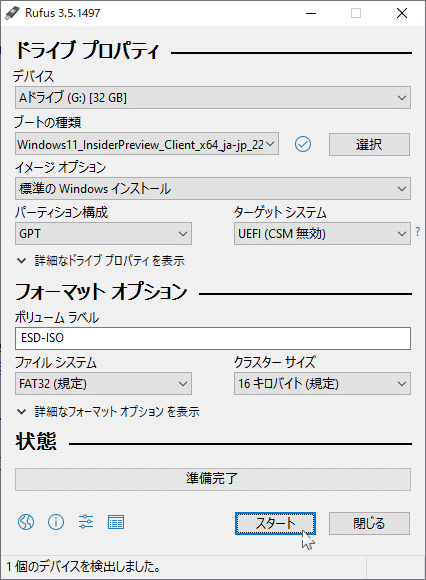The image size is (426, 580).
Task: Minimize the Rufus window
Action: coord(311,13)
